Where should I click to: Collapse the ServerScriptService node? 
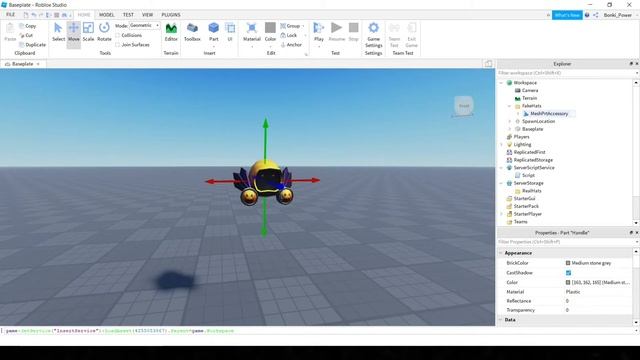coord(502,168)
